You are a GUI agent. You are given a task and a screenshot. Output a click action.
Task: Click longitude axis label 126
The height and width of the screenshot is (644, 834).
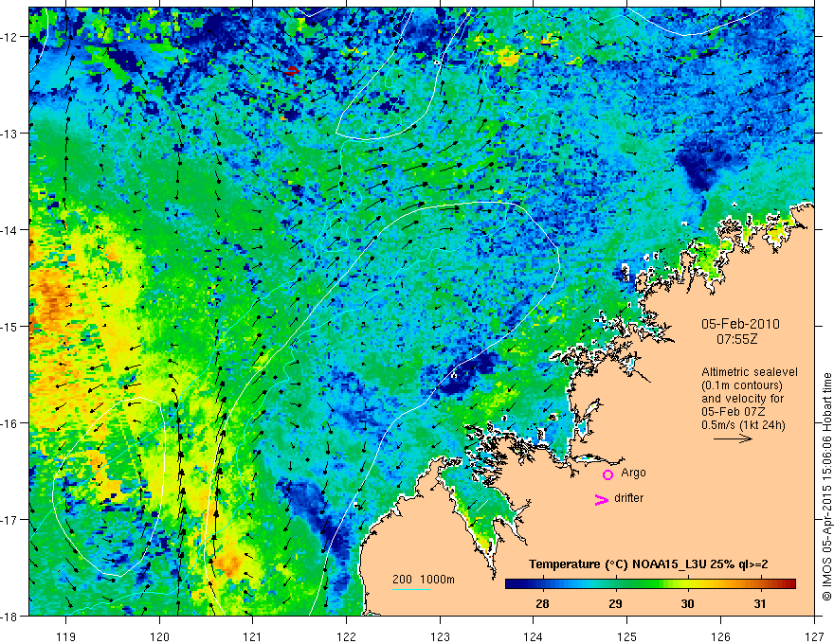[x=720, y=636]
